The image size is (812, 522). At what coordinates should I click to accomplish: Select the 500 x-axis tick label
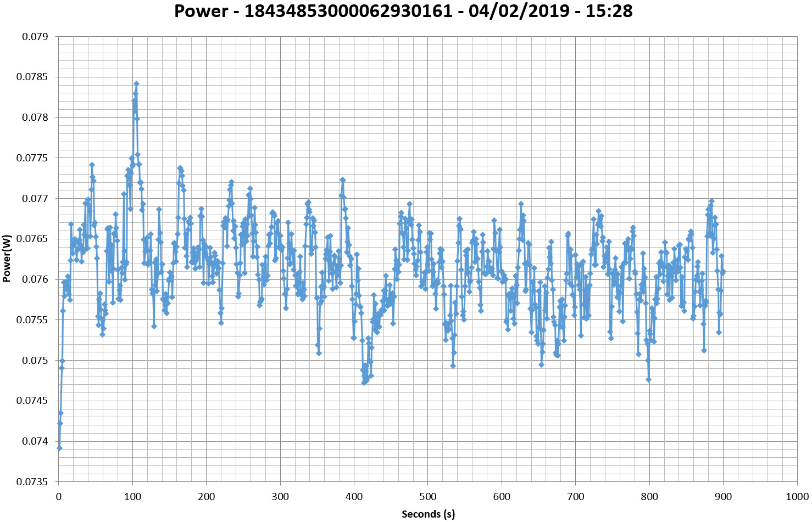click(427, 497)
